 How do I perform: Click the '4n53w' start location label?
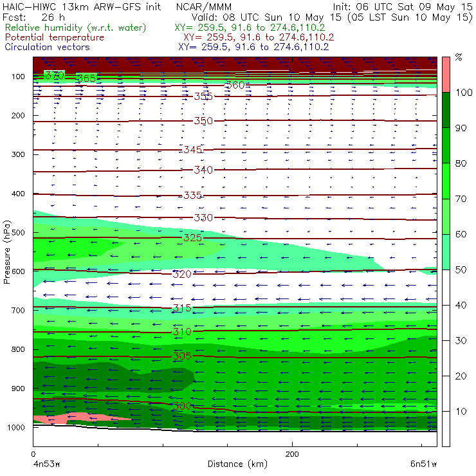(x=46, y=464)
